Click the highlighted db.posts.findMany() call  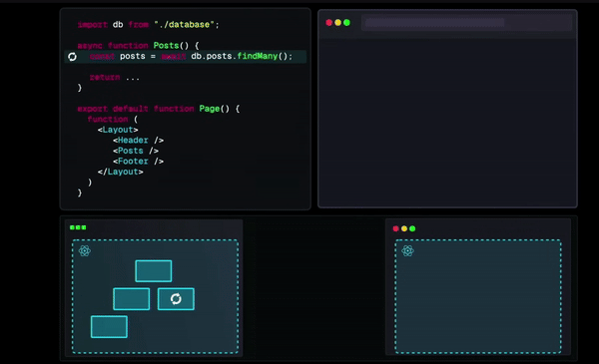pos(242,57)
